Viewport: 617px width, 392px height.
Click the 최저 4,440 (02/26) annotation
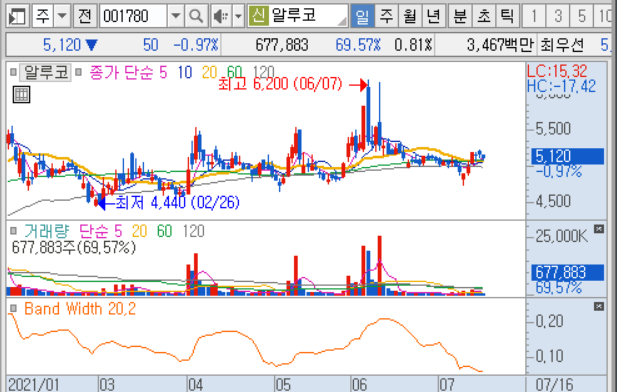click(x=177, y=203)
